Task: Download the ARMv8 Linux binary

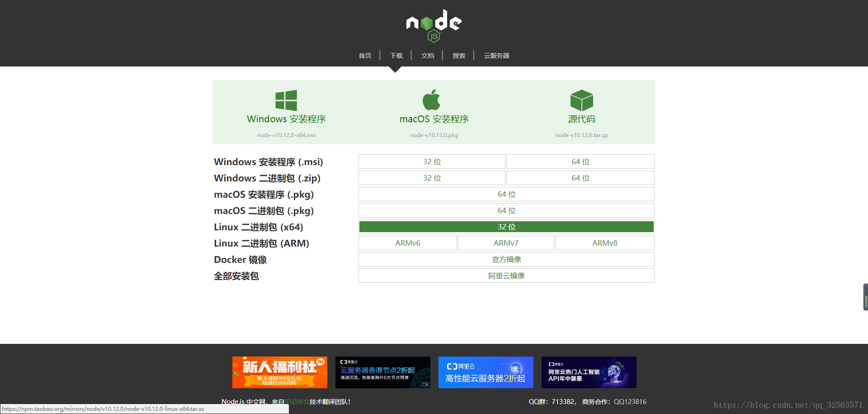Action: coord(605,243)
